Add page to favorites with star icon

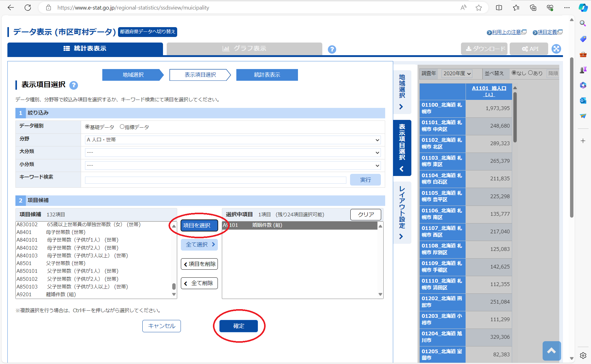pos(479,8)
